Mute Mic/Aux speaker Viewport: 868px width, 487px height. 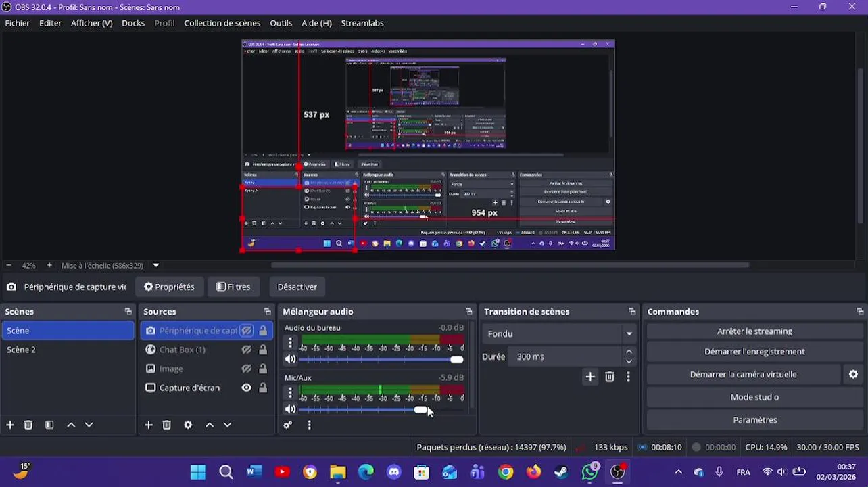point(291,409)
